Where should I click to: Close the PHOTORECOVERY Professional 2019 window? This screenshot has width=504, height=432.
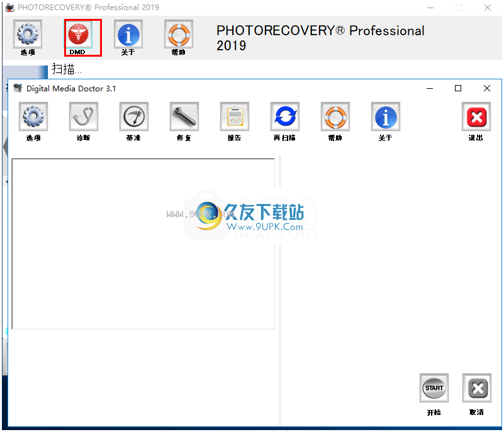tap(488, 8)
